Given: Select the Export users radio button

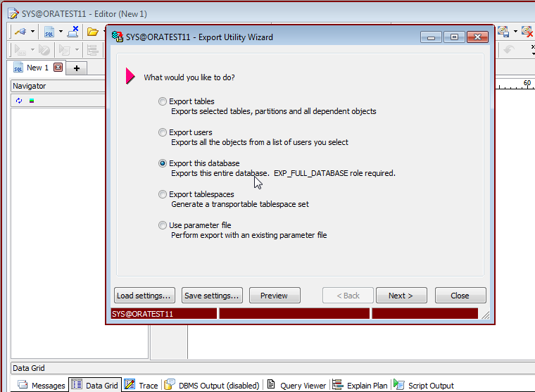Looking at the screenshot, I should (x=163, y=132).
